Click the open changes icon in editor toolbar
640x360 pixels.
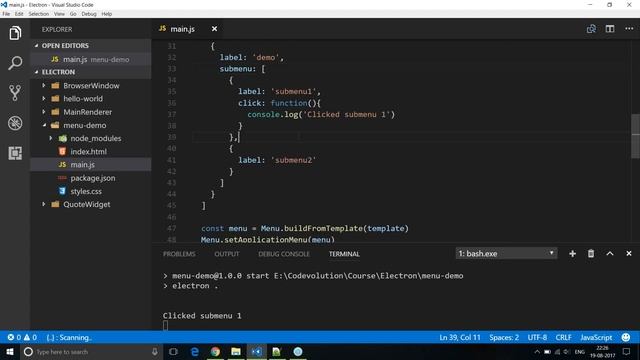point(591,29)
